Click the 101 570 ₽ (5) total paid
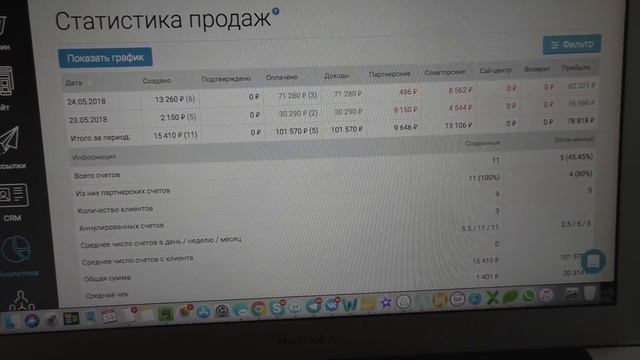Image resolution: width=640 pixels, height=360 pixels. point(297,131)
